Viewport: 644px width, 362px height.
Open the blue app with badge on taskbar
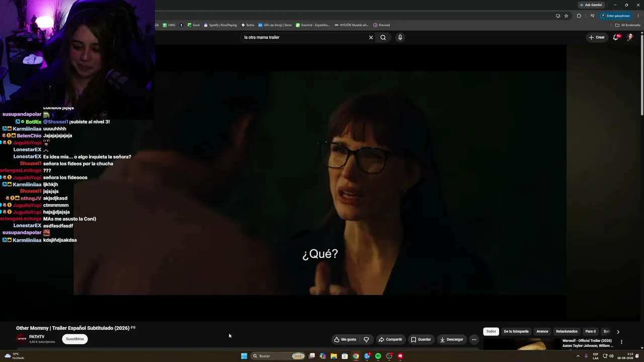pos(367,356)
